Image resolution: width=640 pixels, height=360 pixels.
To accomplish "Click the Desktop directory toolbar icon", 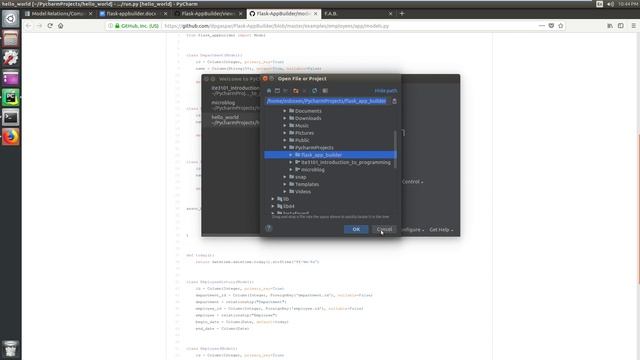I will click(x=278, y=91).
